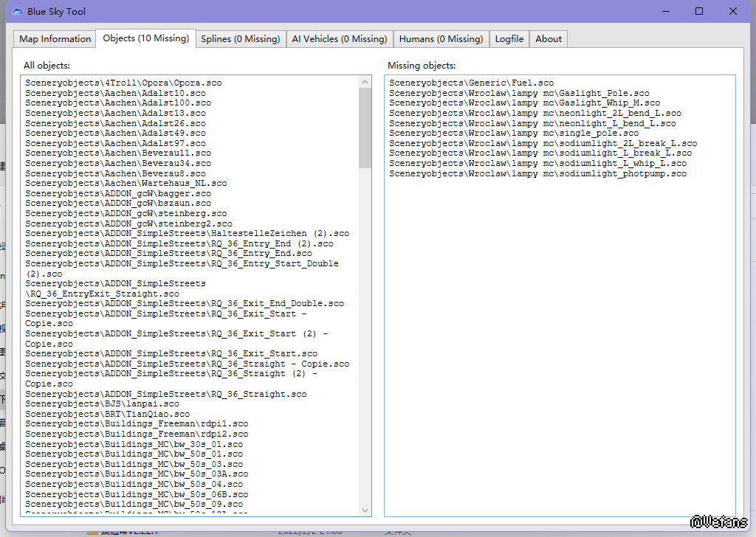756x537 pixels.
Task: Show the About tab
Action: coord(549,39)
